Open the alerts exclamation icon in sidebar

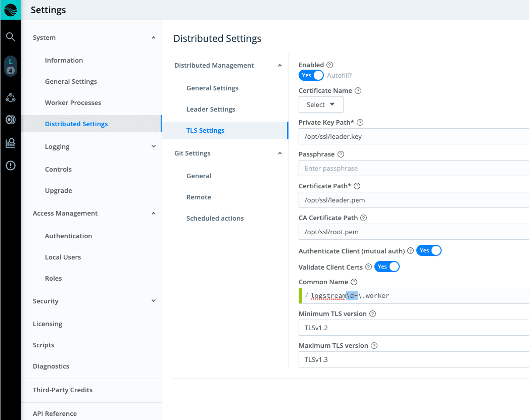click(x=10, y=166)
